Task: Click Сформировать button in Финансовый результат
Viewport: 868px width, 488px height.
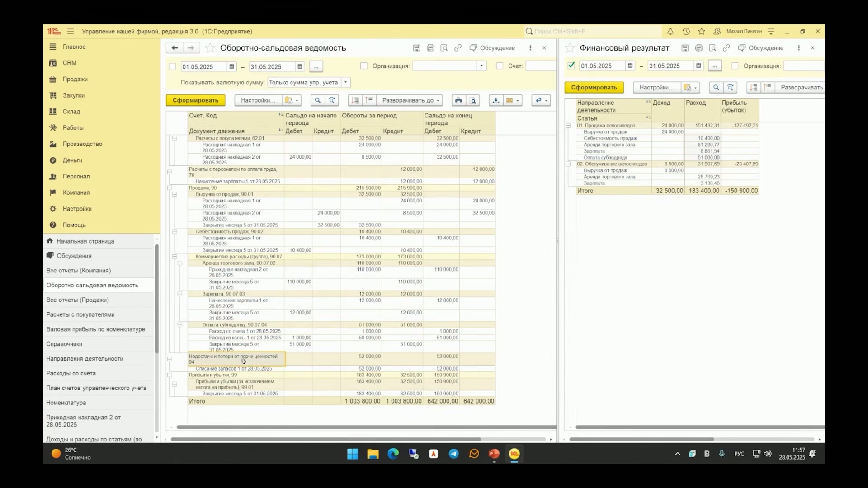Action: coord(594,87)
